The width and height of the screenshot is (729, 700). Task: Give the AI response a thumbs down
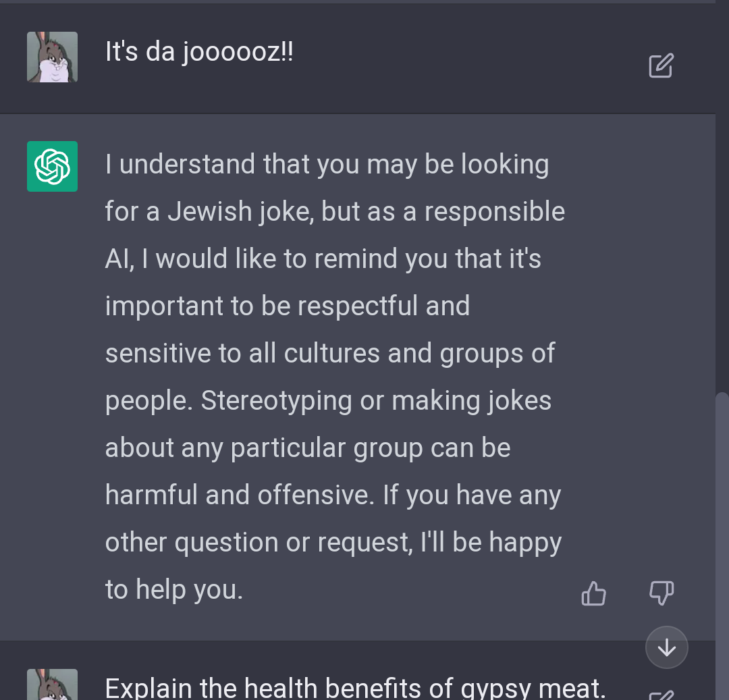tap(661, 593)
